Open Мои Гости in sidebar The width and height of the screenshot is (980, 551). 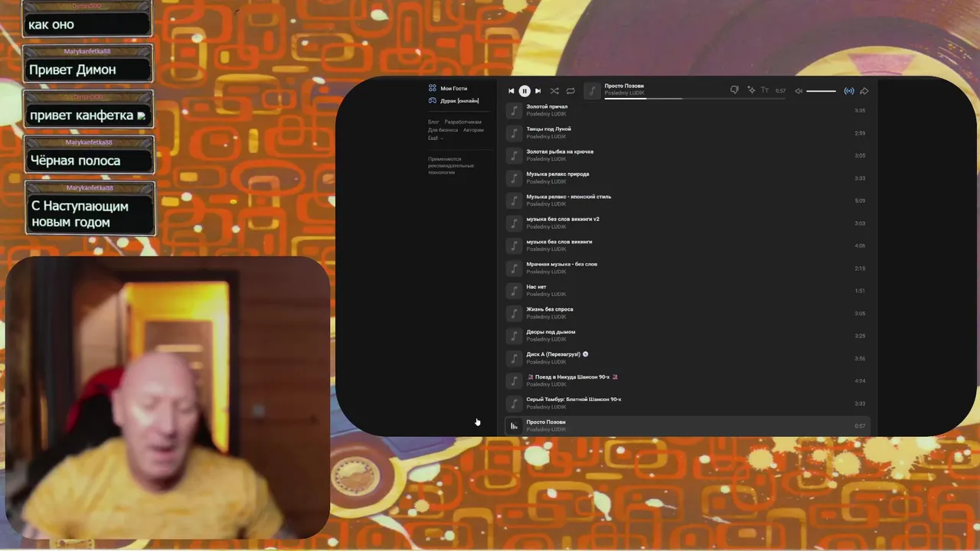tap(453, 89)
